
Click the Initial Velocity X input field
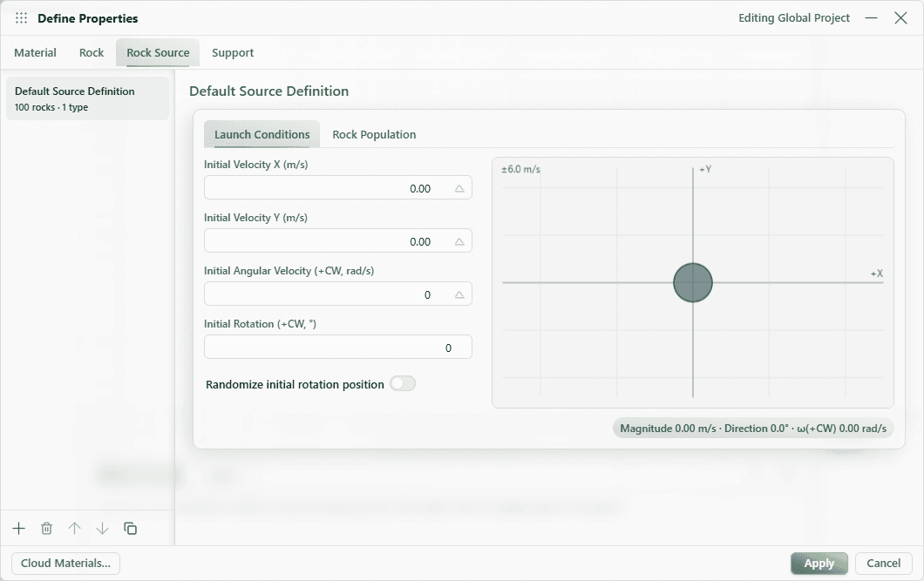tap(337, 188)
